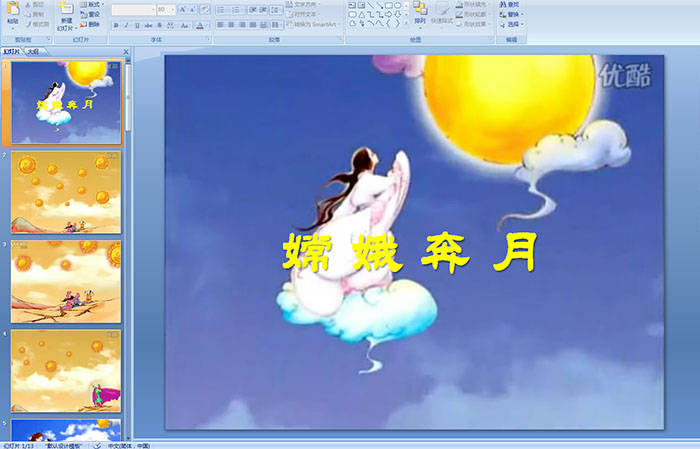Clear all formatting eraser icon
The width and height of the screenshot is (700, 449).
[x=204, y=9]
